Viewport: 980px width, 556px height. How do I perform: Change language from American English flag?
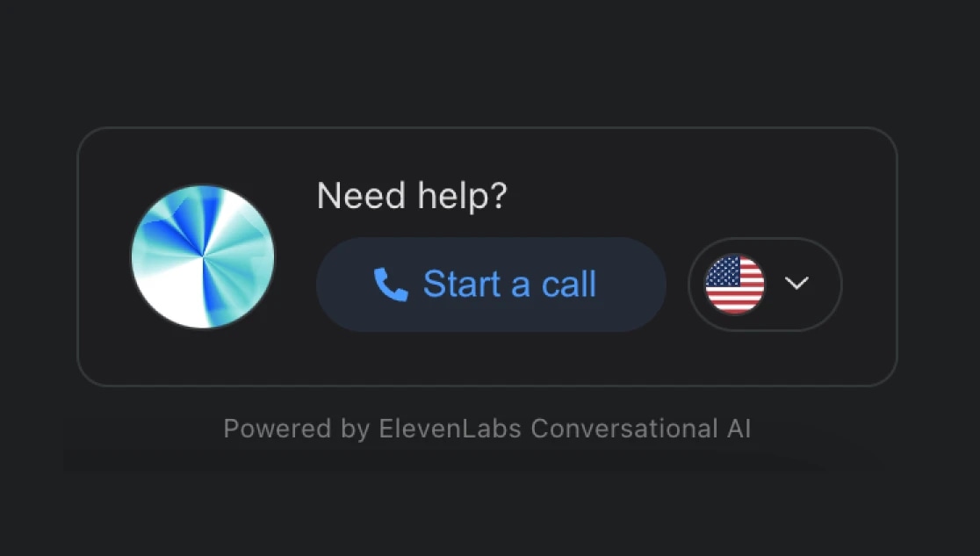point(734,285)
